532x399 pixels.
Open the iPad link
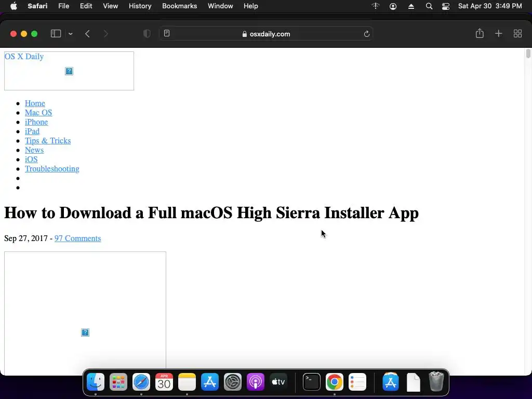pyautogui.click(x=32, y=131)
